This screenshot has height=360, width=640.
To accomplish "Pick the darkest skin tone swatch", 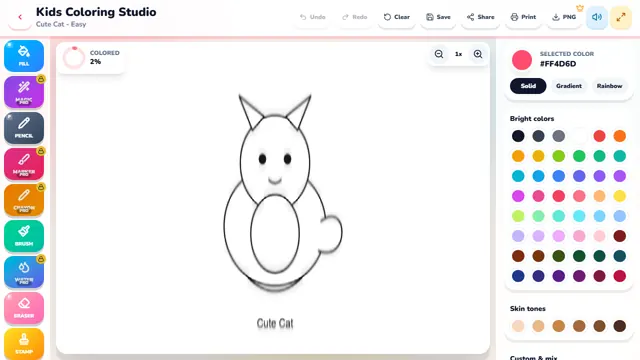I will pyautogui.click(x=620, y=326).
